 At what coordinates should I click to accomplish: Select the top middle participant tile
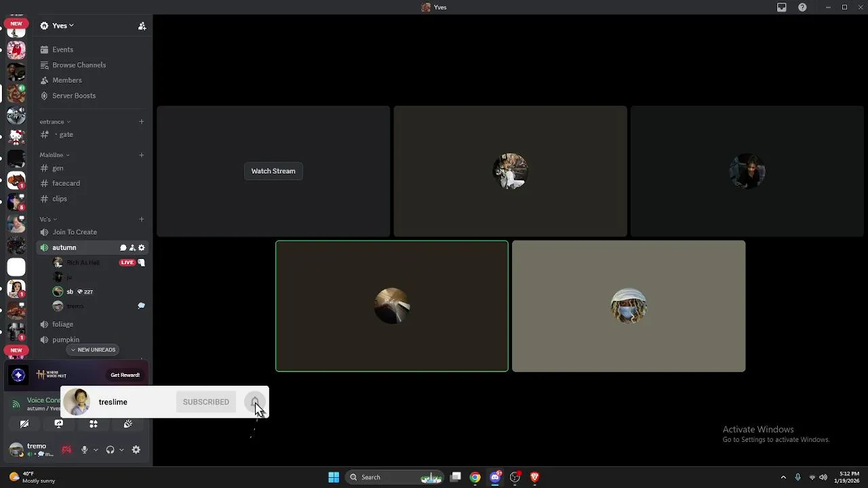(x=510, y=171)
